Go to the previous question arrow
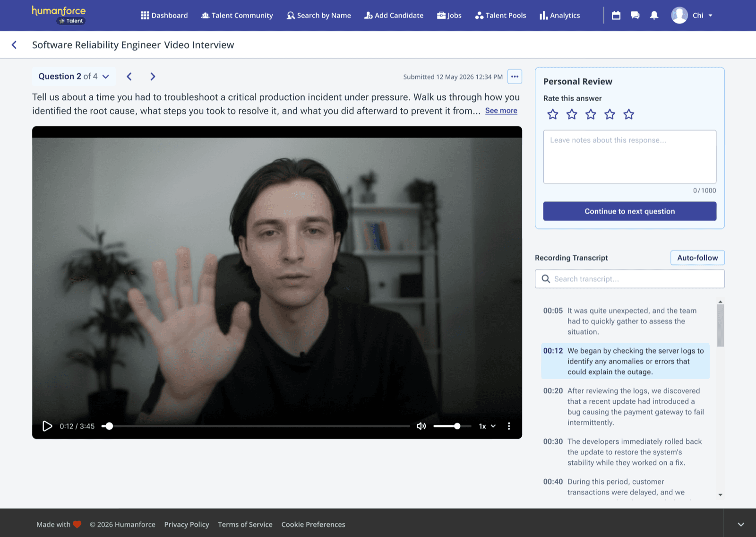 tap(129, 77)
